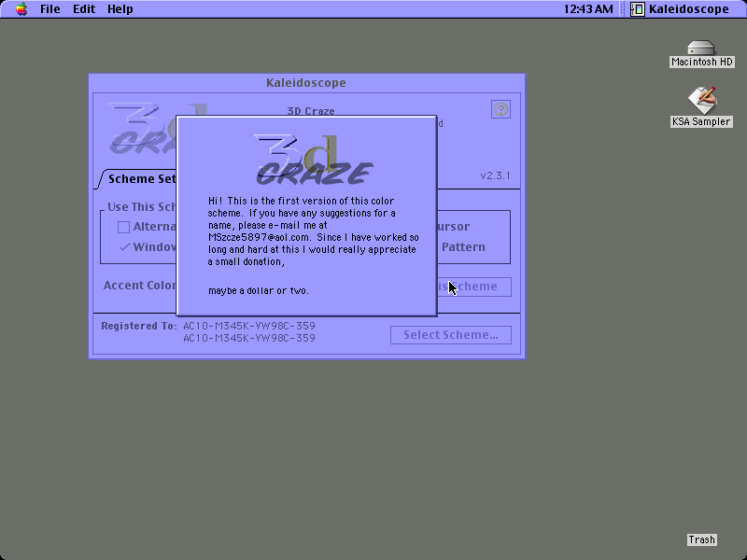
Task: Open the File menu
Action: click(50, 9)
